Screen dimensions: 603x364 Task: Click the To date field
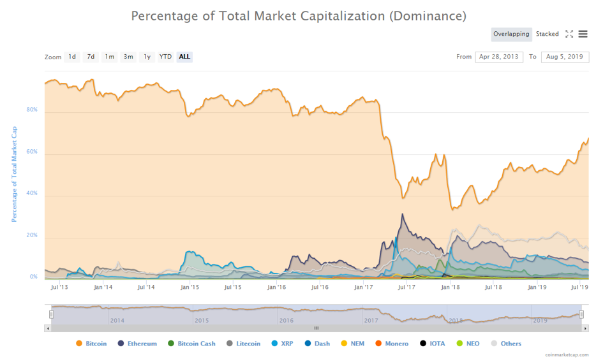[x=565, y=57]
